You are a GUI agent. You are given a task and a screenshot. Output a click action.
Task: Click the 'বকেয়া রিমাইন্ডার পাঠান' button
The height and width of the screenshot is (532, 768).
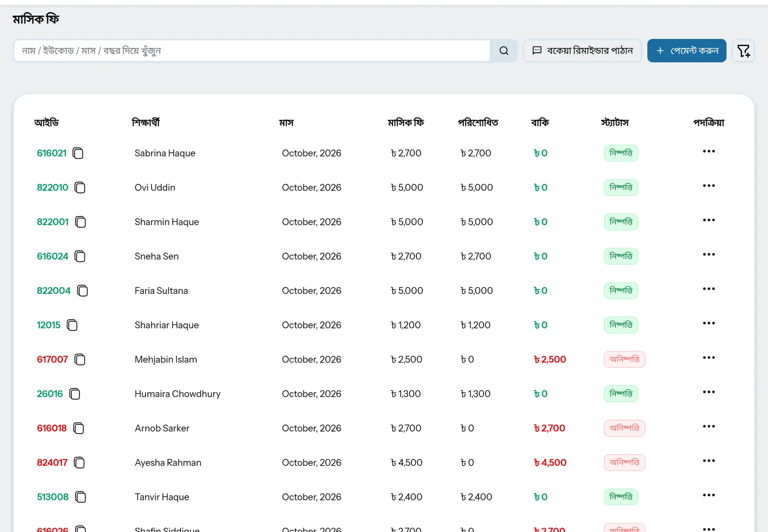582,51
